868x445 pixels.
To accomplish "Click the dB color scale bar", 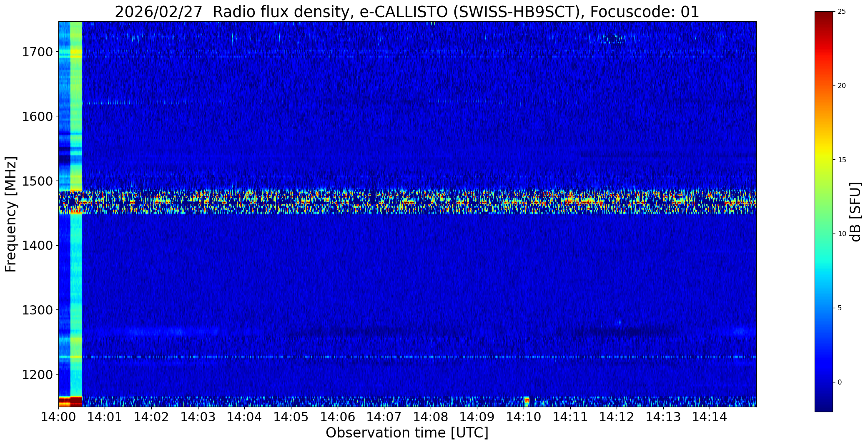I will tap(824, 212).
